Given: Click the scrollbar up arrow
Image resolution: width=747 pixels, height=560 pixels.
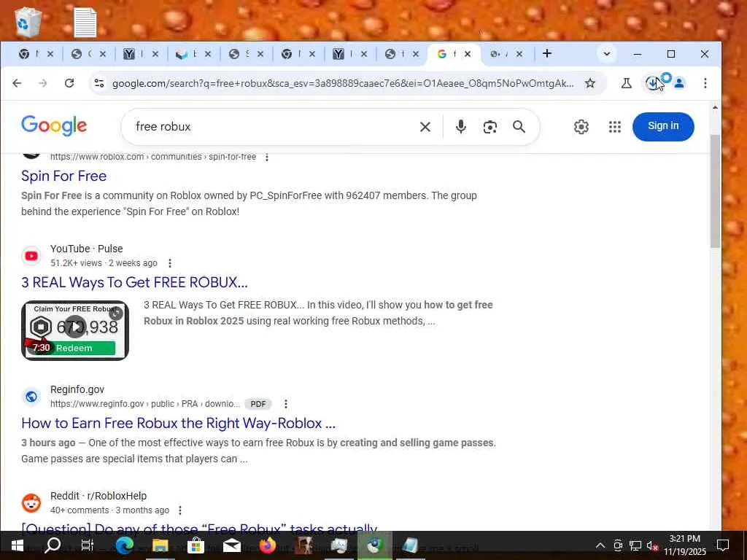Looking at the screenshot, I should [715, 108].
